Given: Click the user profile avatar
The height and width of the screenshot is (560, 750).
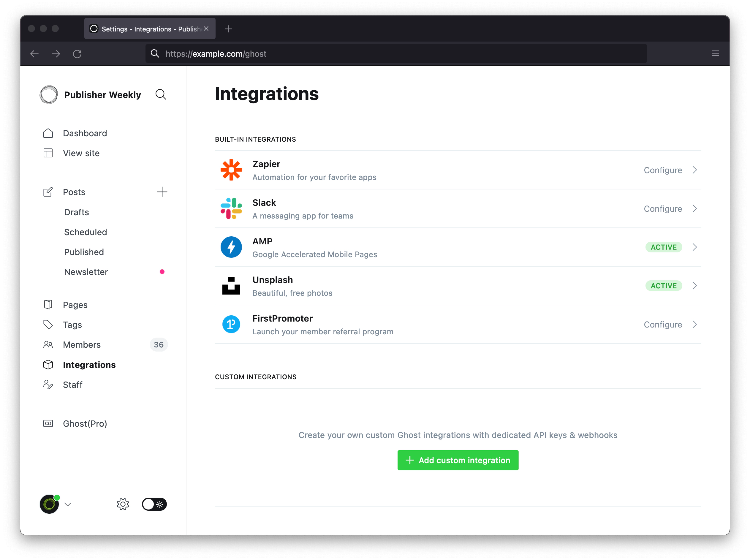Looking at the screenshot, I should pyautogui.click(x=49, y=504).
